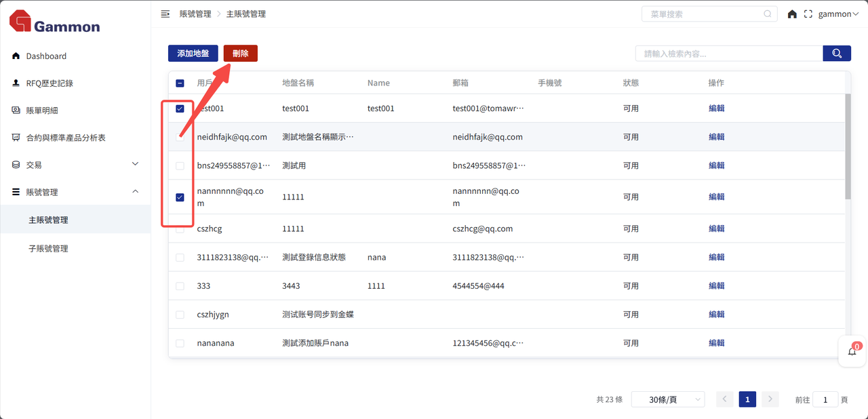
Task: Click the sidebar collapse hamburger icon
Action: pos(165,14)
